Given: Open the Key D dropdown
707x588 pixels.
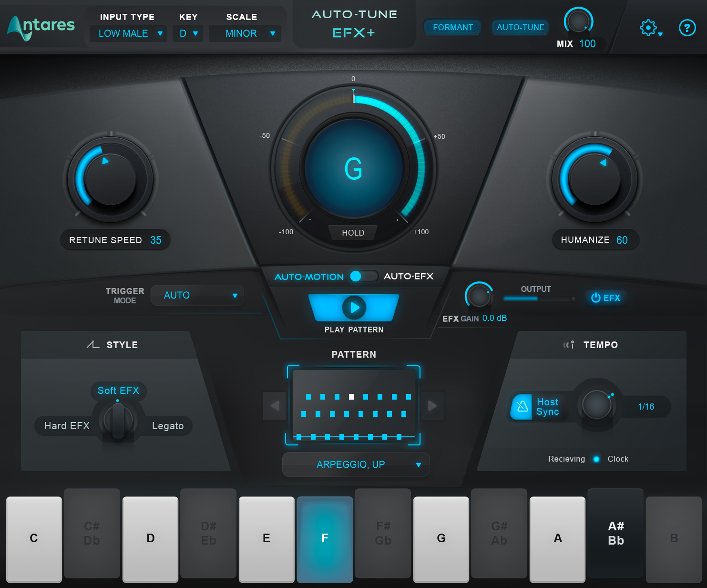Looking at the screenshot, I should point(188,33).
